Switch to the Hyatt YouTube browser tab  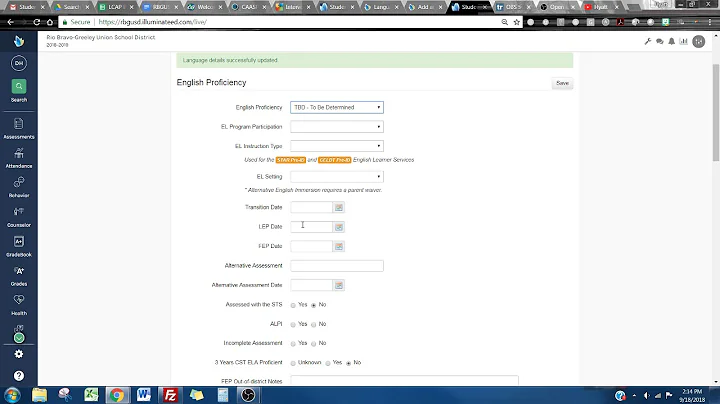tap(601, 7)
